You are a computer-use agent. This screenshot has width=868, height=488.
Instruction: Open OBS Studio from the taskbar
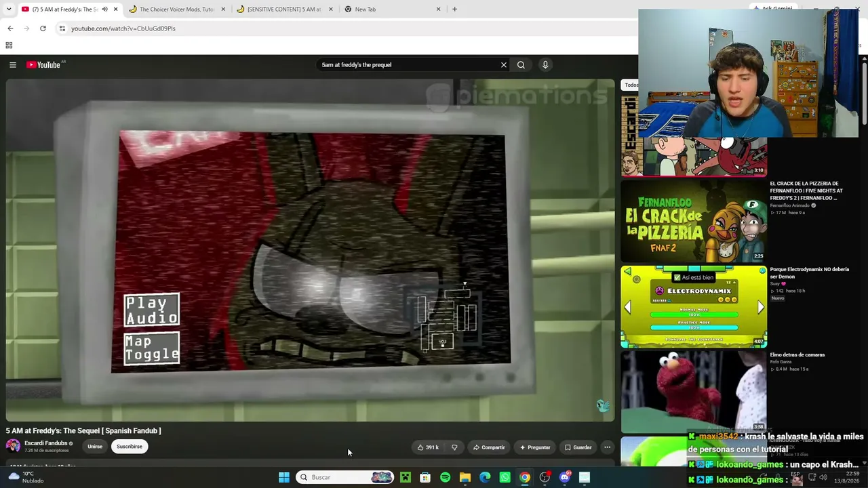coord(545,477)
